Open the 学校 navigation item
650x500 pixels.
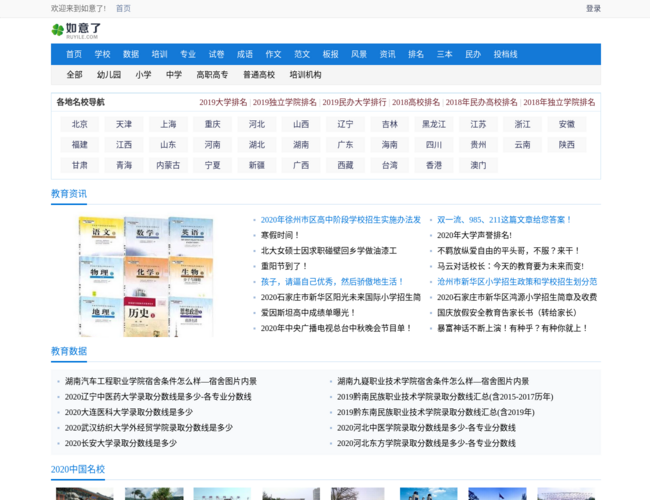102,54
